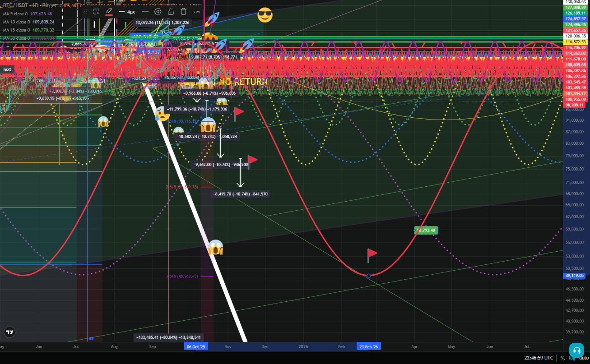590x364 pixels.
Task: Click the pencil line color tool
Action: pyautogui.click(x=109, y=11)
